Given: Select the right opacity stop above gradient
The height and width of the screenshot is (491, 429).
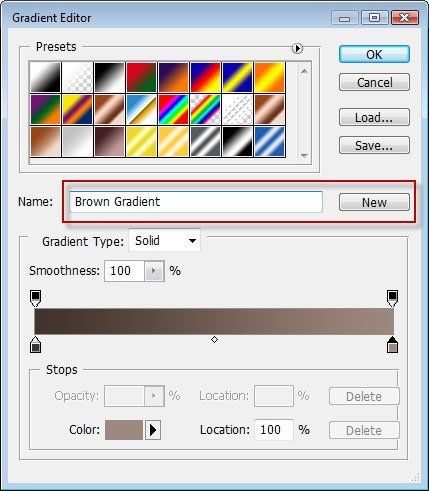Looking at the screenshot, I should point(392,298).
